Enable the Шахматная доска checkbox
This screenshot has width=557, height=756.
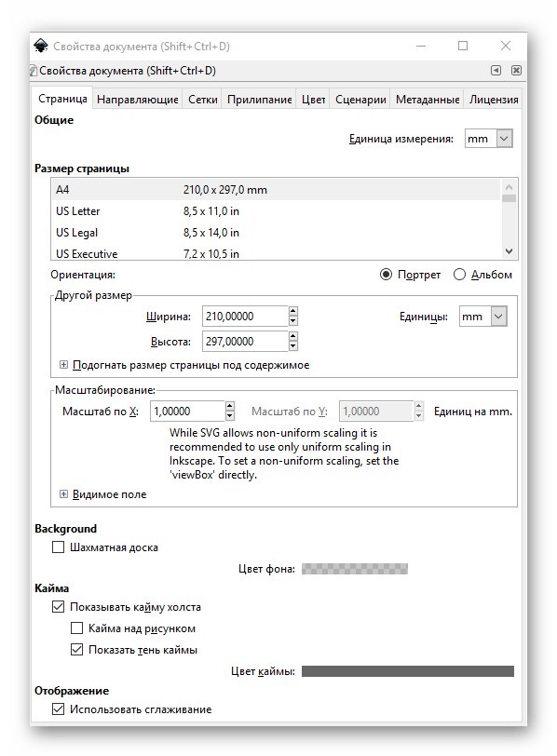click(x=58, y=547)
